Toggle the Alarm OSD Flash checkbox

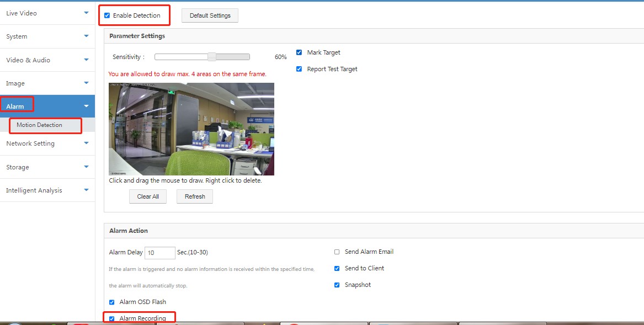pos(112,302)
